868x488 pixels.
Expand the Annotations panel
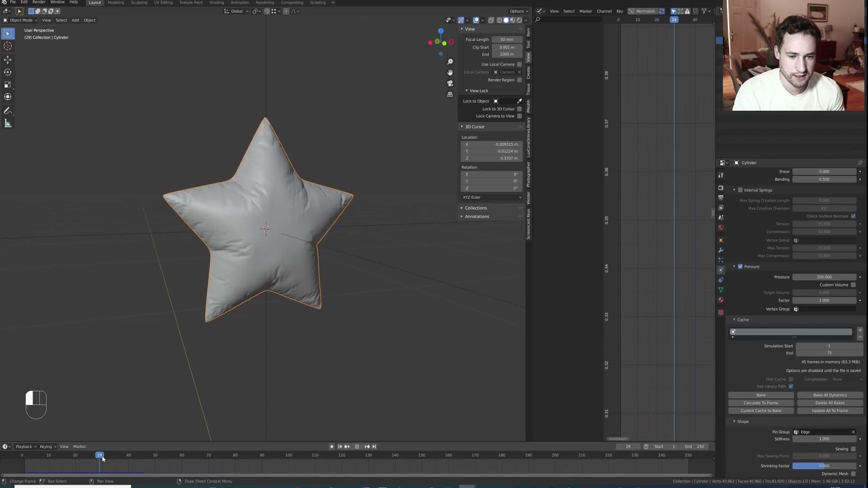tap(476, 217)
